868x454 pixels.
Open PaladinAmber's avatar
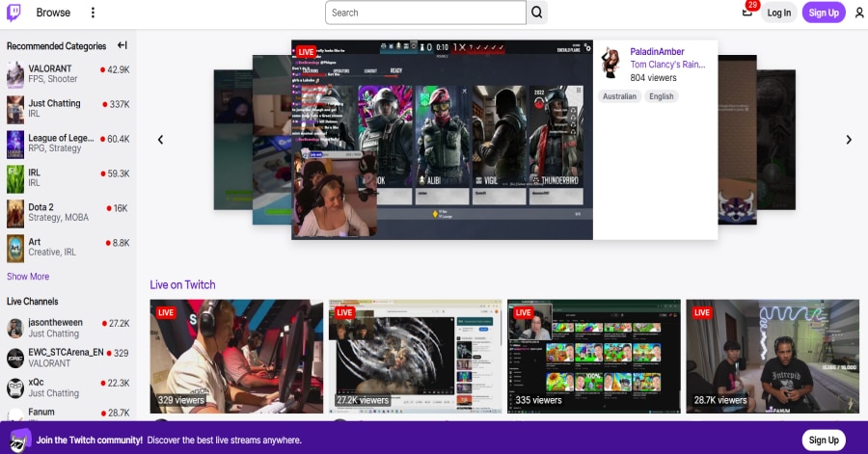coord(611,63)
